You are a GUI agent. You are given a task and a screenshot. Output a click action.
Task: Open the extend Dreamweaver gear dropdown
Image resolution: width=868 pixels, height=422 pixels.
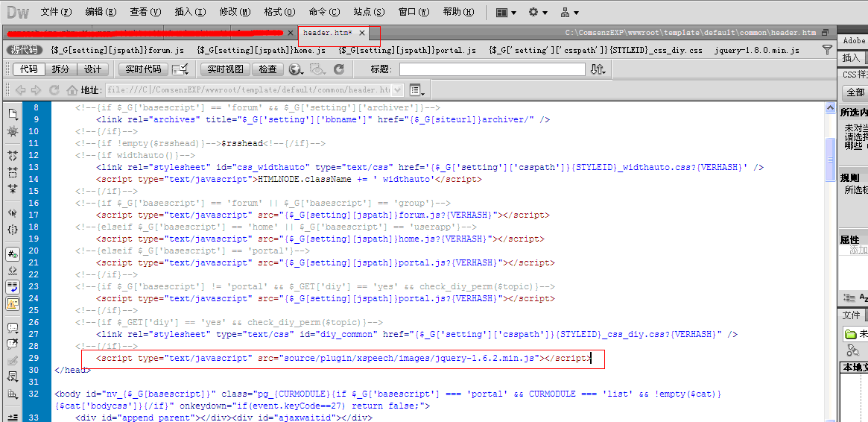point(537,12)
